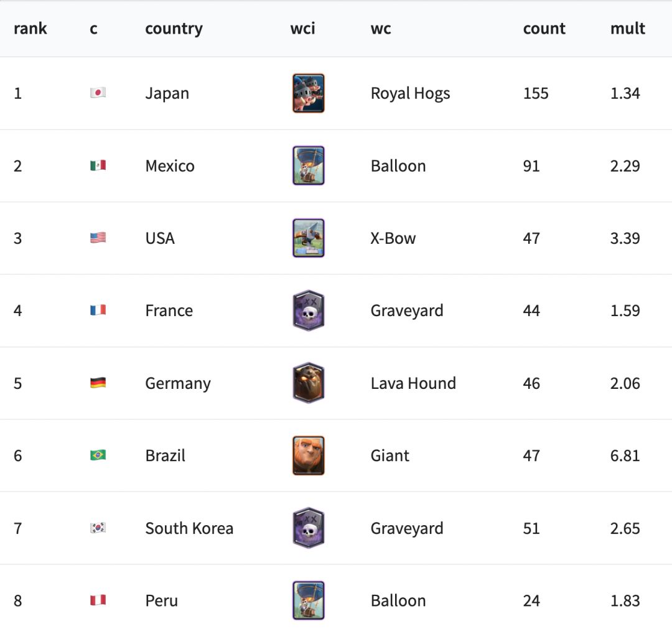
Task: Select Japan's count value 155
Action: [536, 93]
